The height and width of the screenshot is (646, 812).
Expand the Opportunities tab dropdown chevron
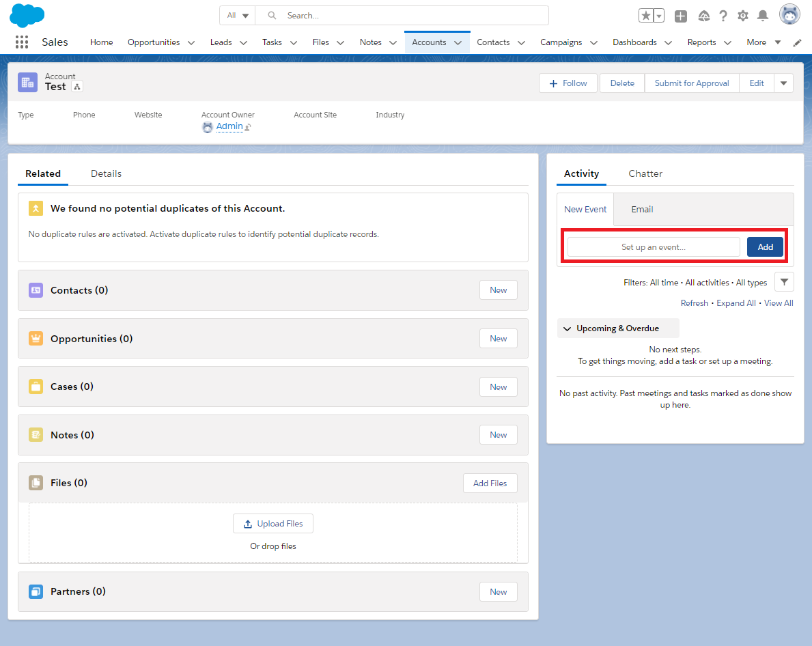tap(191, 42)
